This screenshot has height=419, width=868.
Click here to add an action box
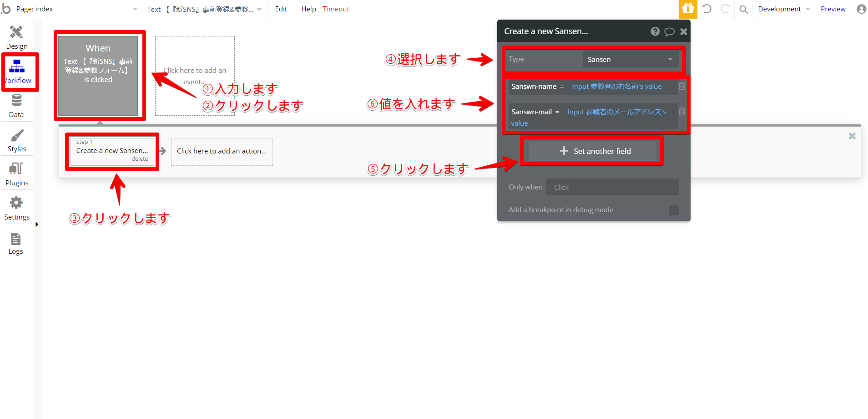[222, 152]
